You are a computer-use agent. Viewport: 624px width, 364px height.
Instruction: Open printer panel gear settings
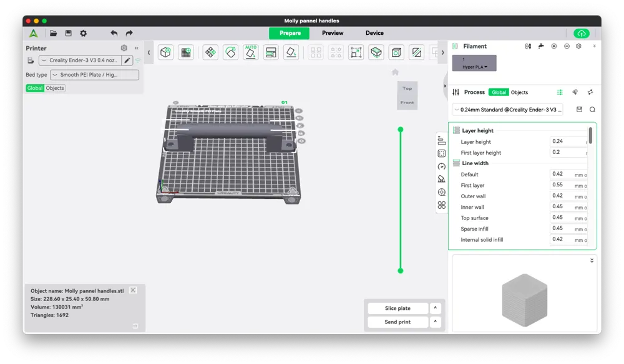[124, 48]
